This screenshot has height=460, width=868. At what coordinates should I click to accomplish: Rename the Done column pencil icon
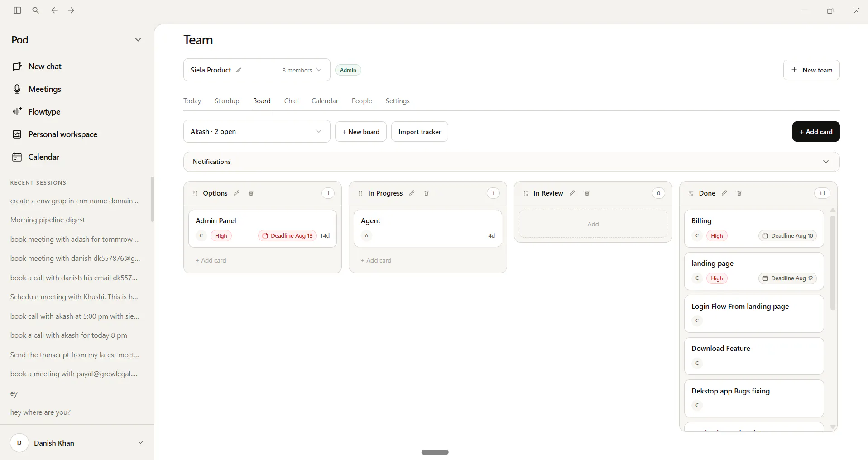click(724, 193)
